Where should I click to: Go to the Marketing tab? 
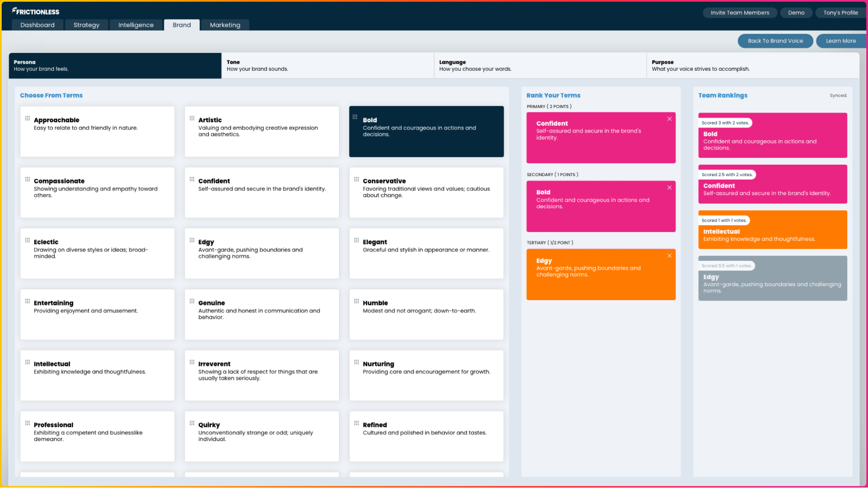pos(225,25)
